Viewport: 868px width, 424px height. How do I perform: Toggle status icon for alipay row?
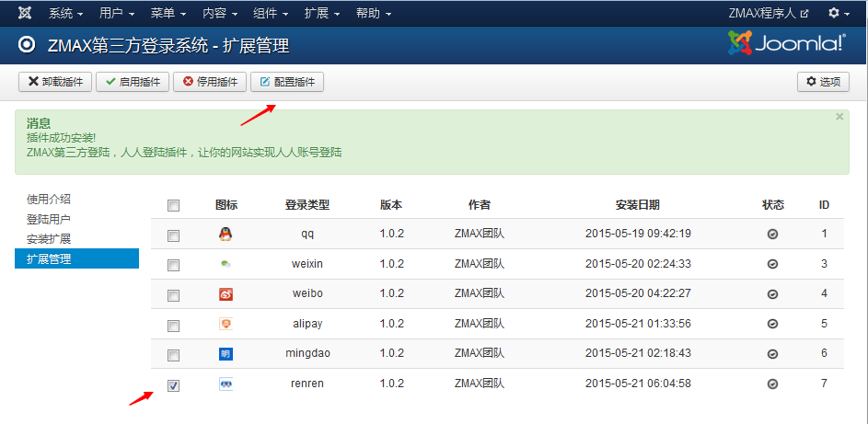[773, 324]
